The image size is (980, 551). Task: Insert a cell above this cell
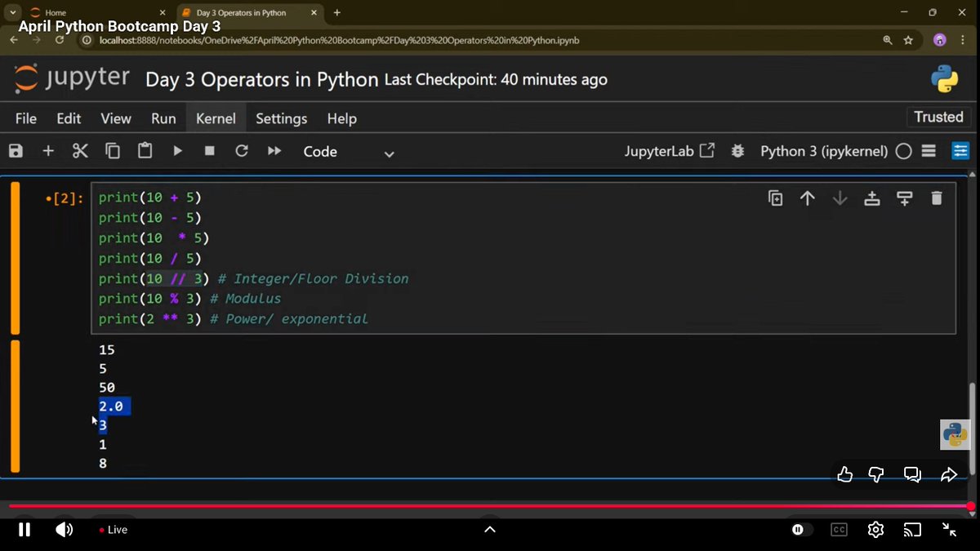pyautogui.click(x=872, y=198)
